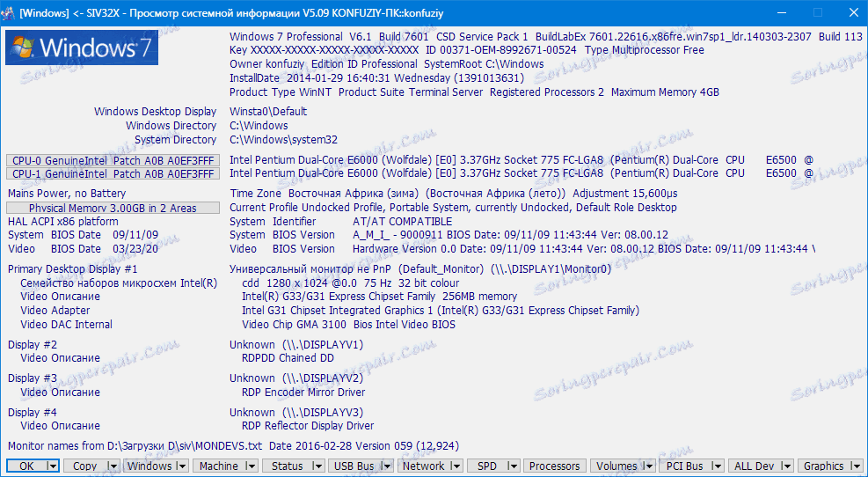Expand the Copy button's dropdown arrow
Screen dimensions: 868x477
[113, 466]
